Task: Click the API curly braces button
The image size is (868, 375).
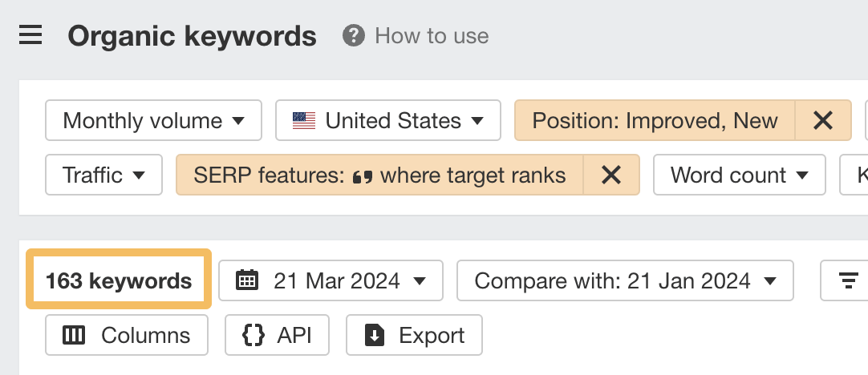Action: point(277,335)
